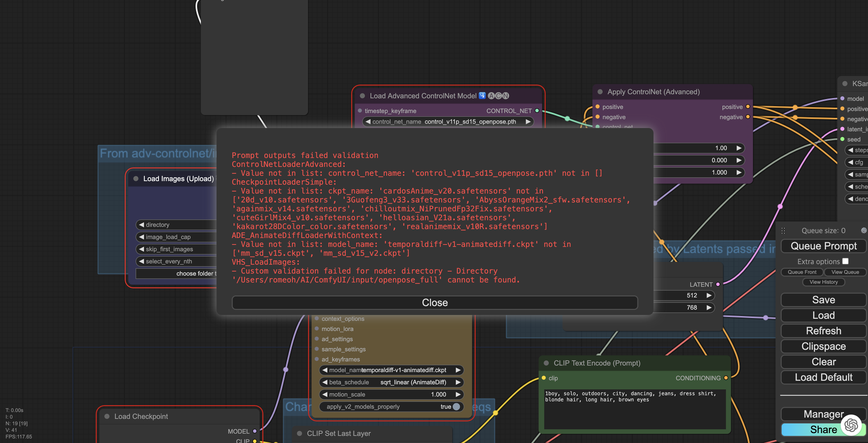Click the ChatGPT logo icon near Share

pyautogui.click(x=851, y=425)
